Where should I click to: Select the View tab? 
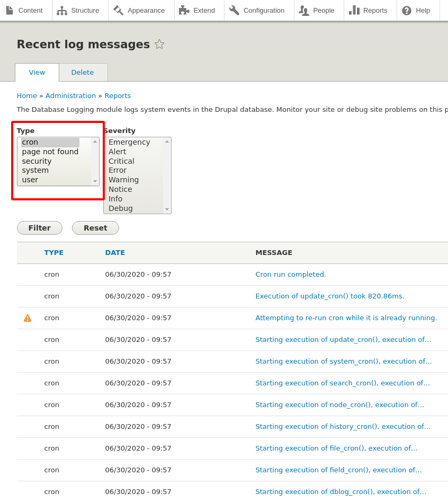tap(37, 72)
